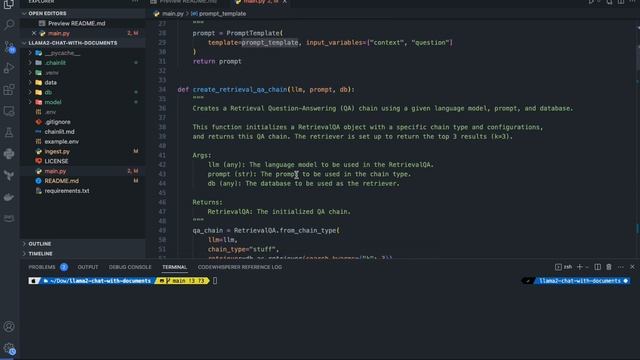Image resolution: width=640 pixels, height=360 pixels.
Task: Click line number 34 in gutter
Action: 162,89
